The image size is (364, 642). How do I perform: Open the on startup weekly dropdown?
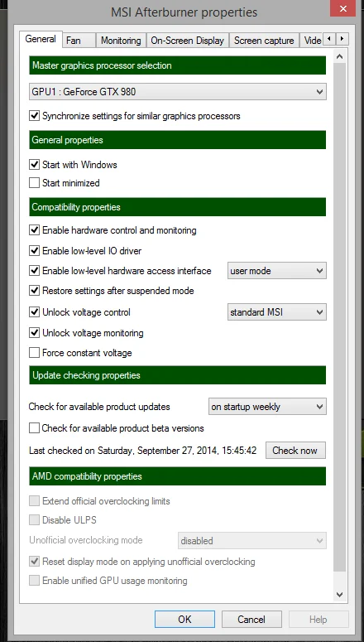click(x=267, y=407)
